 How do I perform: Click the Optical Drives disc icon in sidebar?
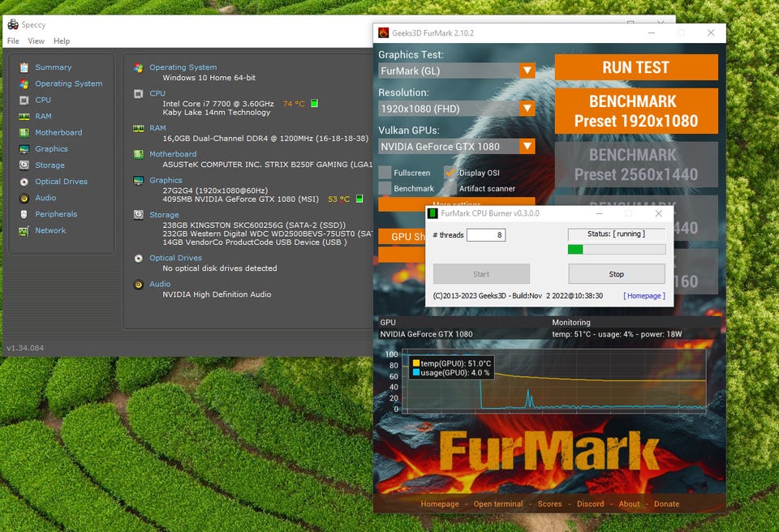coord(24,182)
